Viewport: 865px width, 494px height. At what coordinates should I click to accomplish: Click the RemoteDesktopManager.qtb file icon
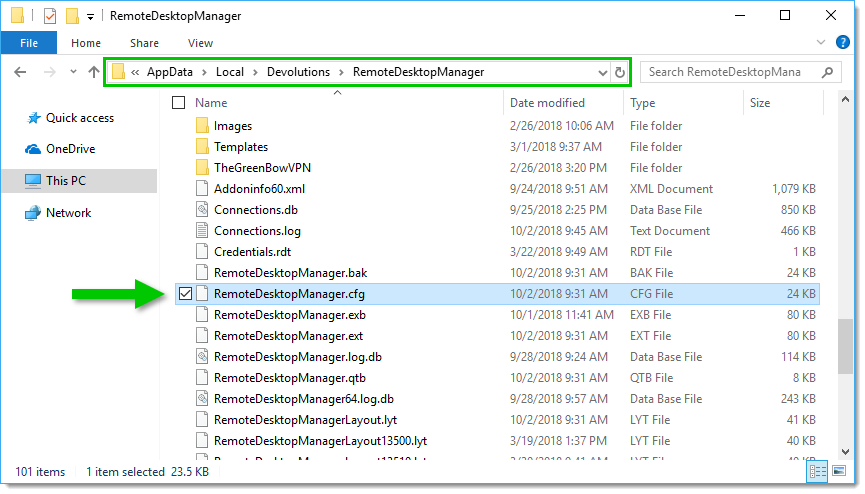[202, 378]
